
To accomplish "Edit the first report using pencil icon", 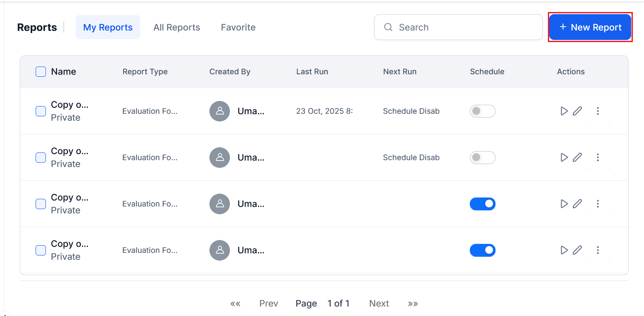I will 577,111.
